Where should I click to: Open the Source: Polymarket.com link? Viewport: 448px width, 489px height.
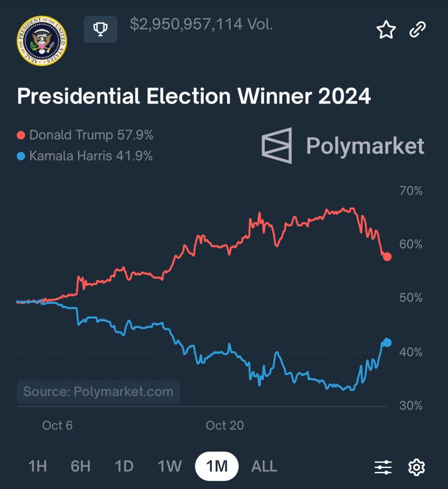pos(98,392)
